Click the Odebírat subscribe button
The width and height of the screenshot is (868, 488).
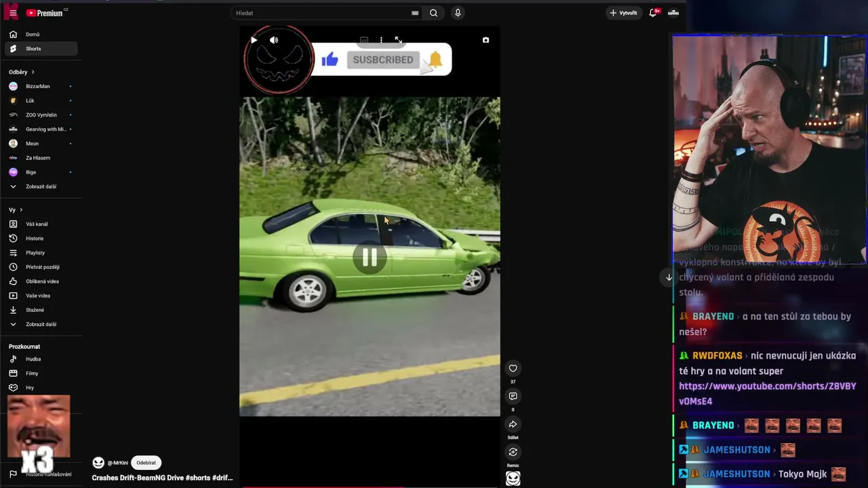tap(146, 463)
